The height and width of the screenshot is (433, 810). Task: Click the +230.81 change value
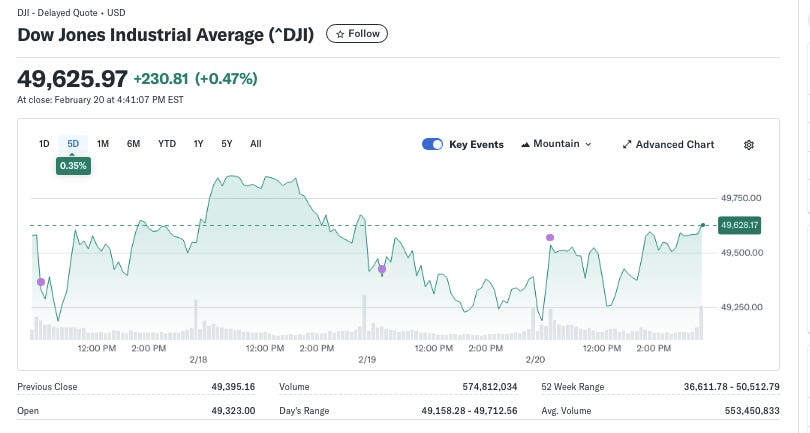pos(161,79)
